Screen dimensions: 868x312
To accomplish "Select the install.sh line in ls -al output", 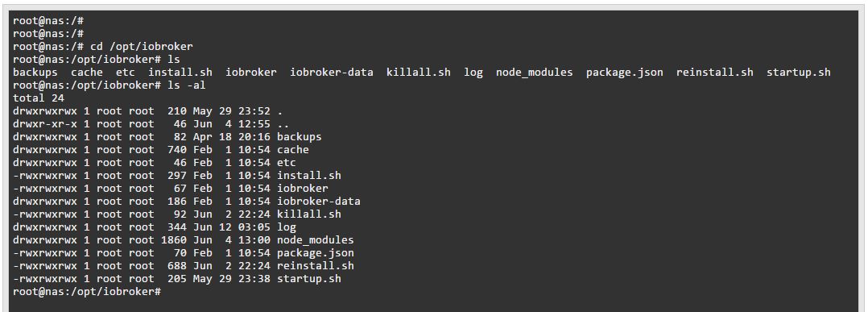I will (x=176, y=175).
